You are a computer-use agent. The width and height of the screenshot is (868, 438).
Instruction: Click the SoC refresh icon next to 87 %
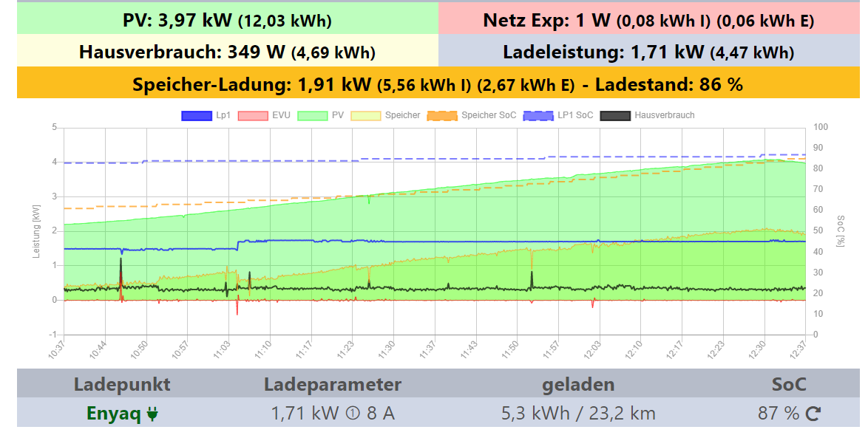click(x=813, y=413)
